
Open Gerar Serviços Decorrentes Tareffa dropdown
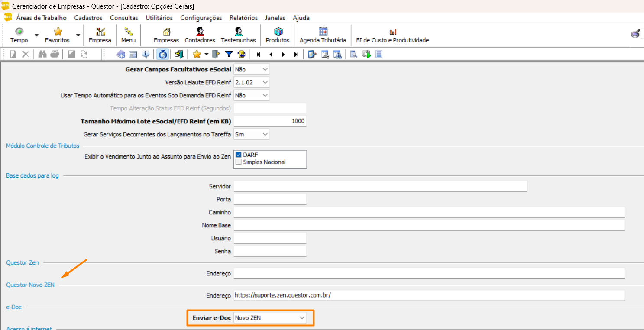pyautogui.click(x=252, y=134)
